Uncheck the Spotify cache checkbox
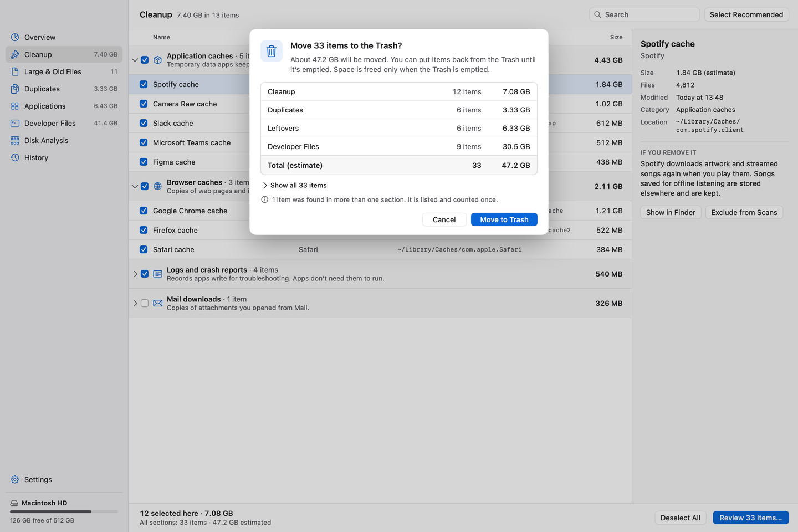This screenshot has width=798, height=532. [x=144, y=84]
